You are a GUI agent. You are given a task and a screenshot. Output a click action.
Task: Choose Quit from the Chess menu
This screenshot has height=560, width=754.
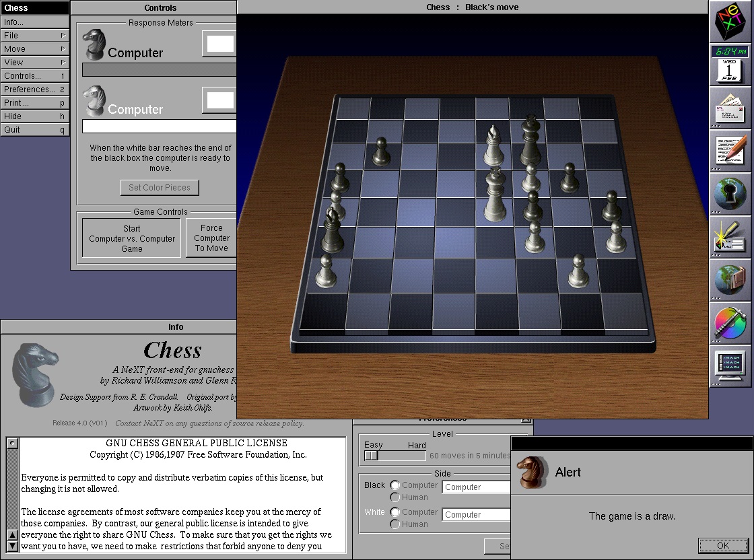(x=34, y=130)
